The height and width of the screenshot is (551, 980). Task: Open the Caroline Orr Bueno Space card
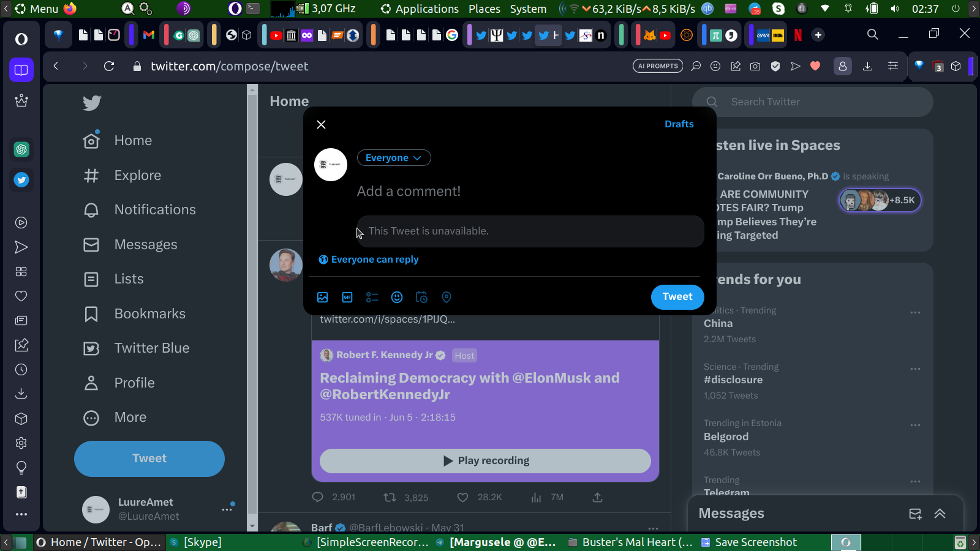point(813,190)
